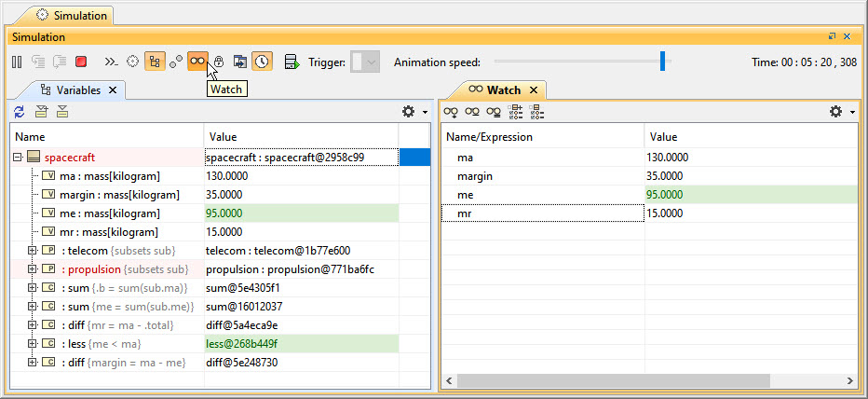This screenshot has height=399, width=868.
Task: Click the refresh icon in Variables panel
Action: (20, 112)
